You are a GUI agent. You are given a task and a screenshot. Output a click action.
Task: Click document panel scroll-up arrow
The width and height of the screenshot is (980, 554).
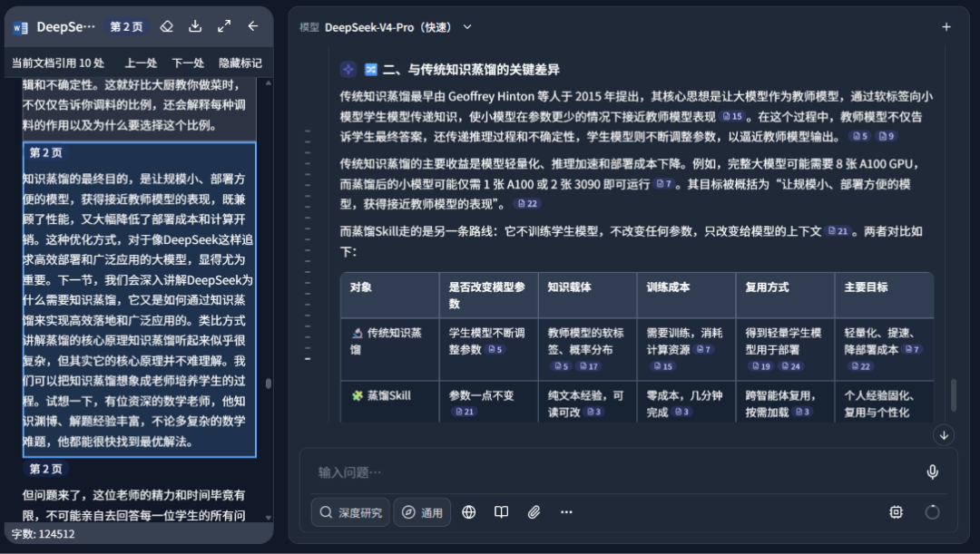tap(268, 83)
